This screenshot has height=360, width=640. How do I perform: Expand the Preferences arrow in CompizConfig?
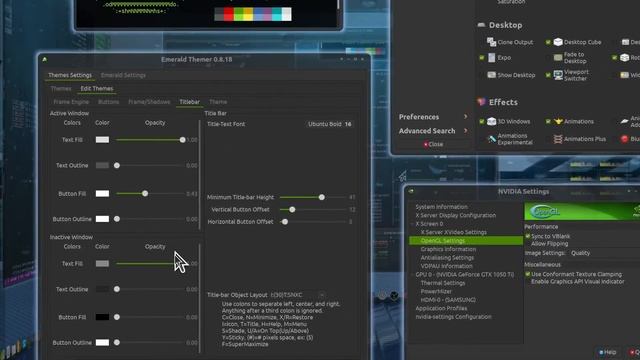coord(465,117)
